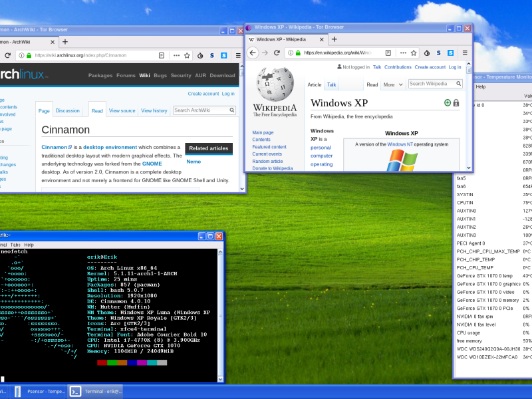Follow the GNOME link in Cinnamon article
This screenshot has height=399, width=532.
click(152, 164)
